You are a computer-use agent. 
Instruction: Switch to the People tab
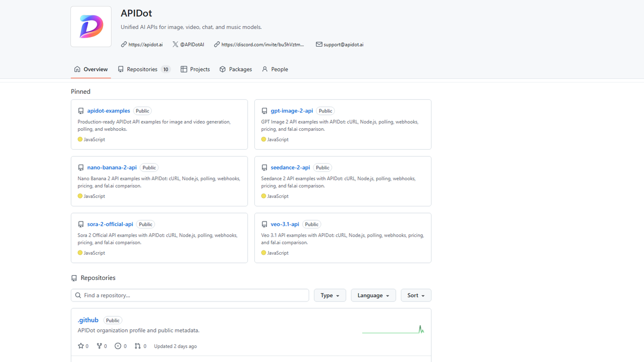[275, 69]
